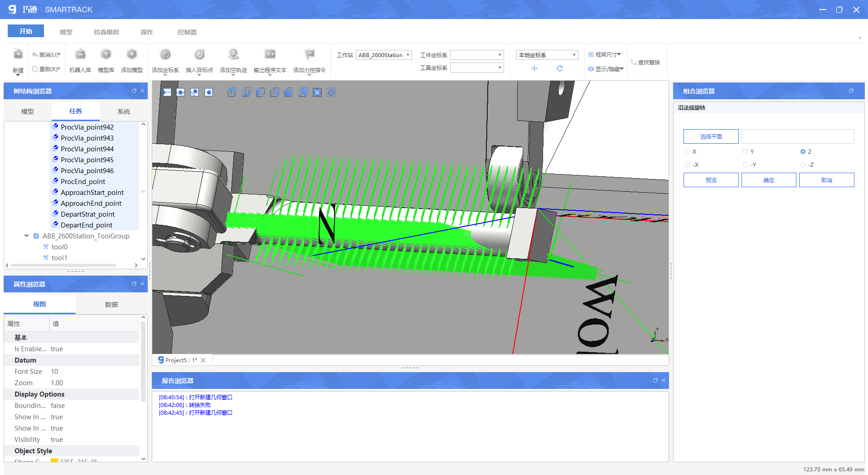The width and height of the screenshot is (868, 475).
Task: Switch to the 仿真模拟 ribbon tab
Action: (x=107, y=32)
